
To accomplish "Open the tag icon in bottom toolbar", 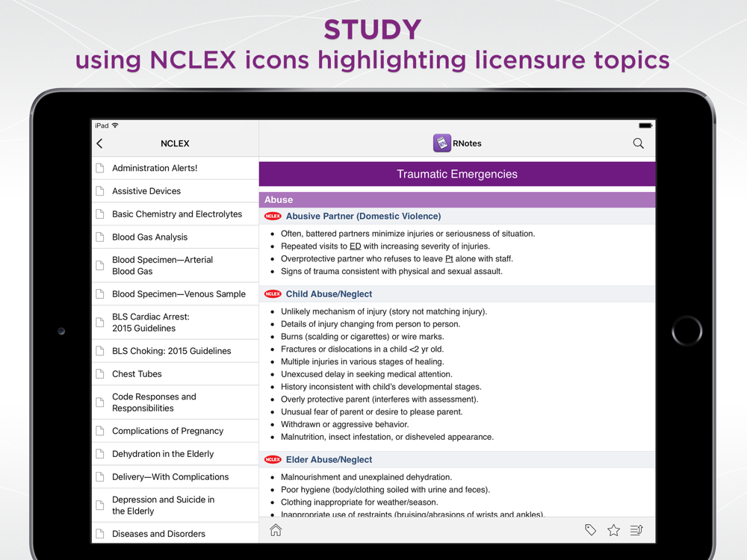I will [590, 530].
